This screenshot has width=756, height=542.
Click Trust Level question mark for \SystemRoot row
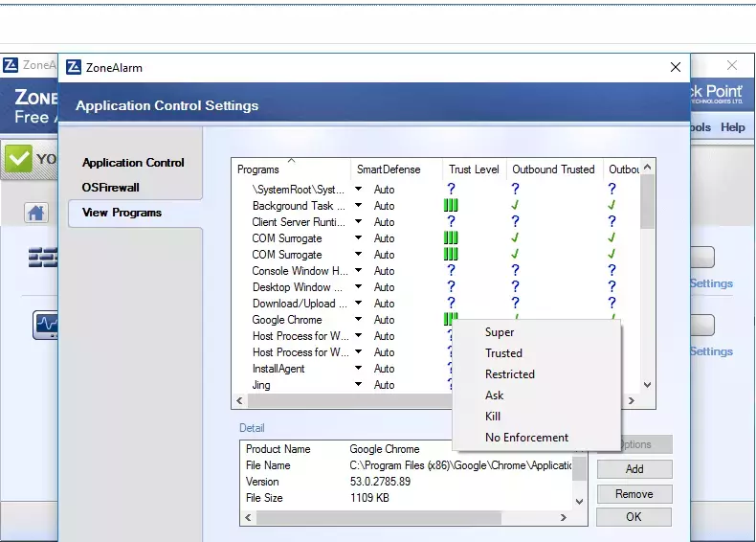pos(451,189)
